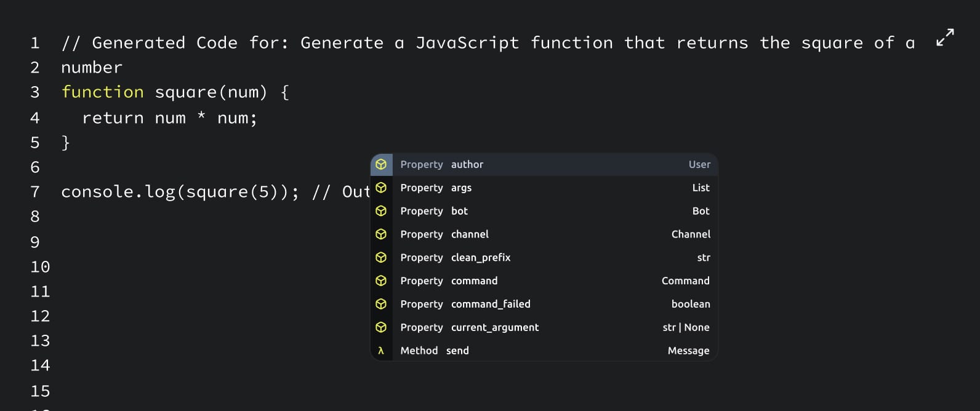Select the send method suggestion
980x411 pixels.
click(x=544, y=351)
